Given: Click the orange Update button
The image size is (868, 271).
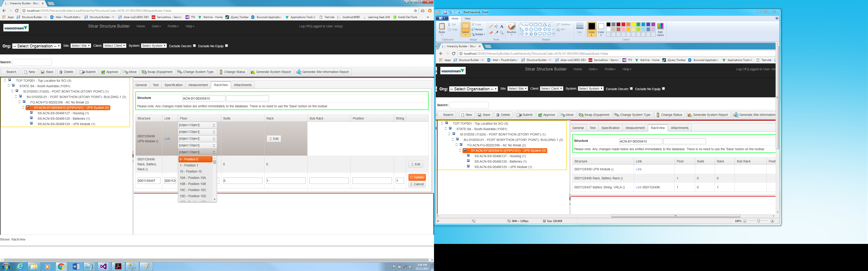Looking at the screenshot, I should pyautogui.click(x=417, y=178).
